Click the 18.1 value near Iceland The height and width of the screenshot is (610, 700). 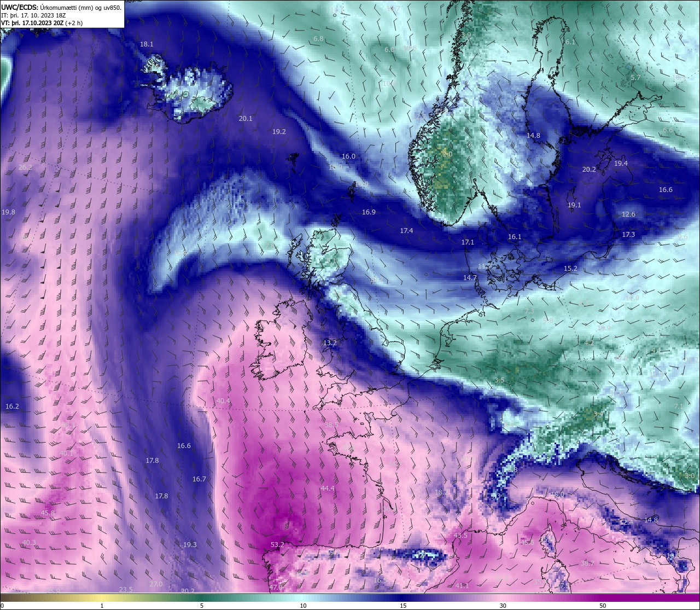(x=147, y=44)
